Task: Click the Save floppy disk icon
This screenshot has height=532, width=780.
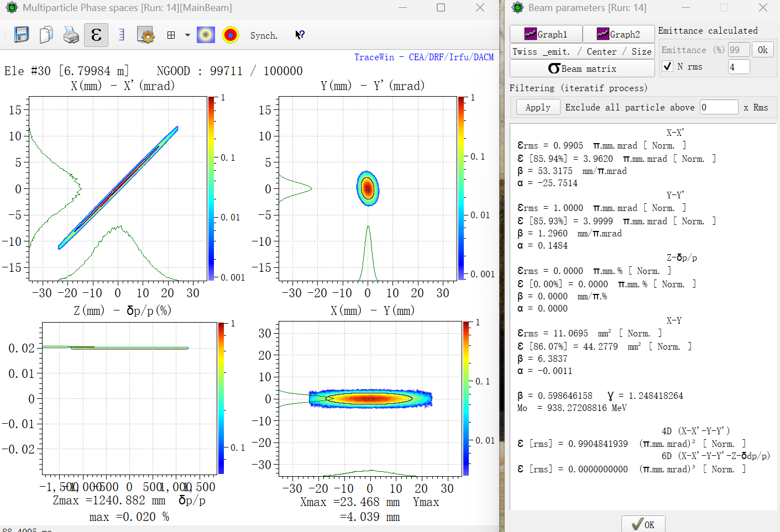Action: pos(22,35)
